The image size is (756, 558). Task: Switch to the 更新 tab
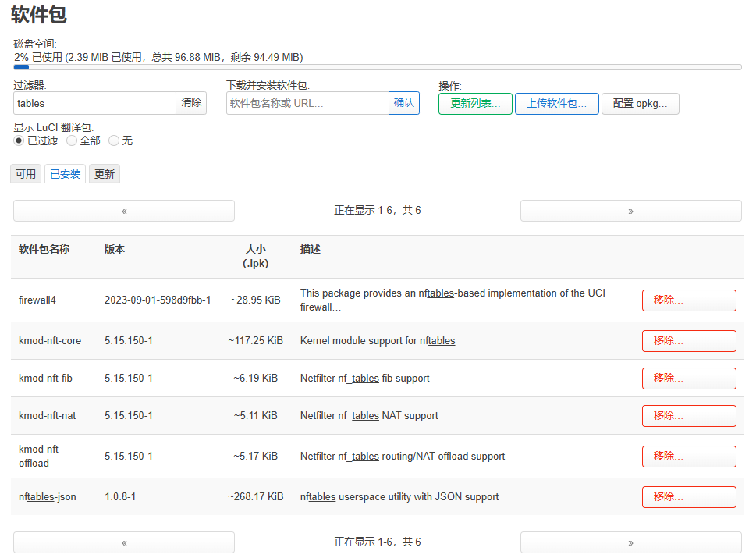[105, 174]
